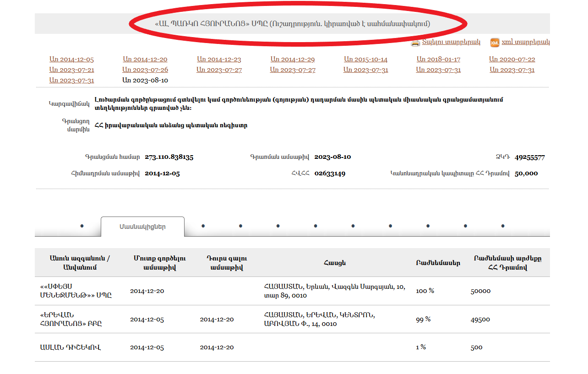The height and width of the screenshot is (374, 588).
Task: Select the current 2023-08-10 record entry
Action: (x=145, y=81)
